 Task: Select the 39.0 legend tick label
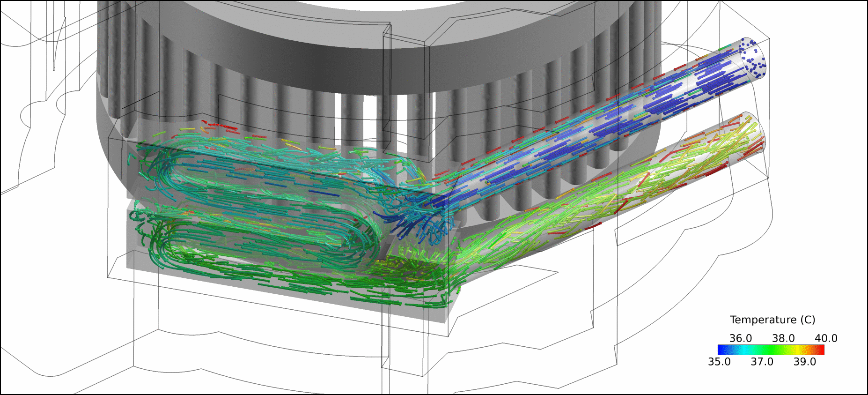click(x=804, y=362)
